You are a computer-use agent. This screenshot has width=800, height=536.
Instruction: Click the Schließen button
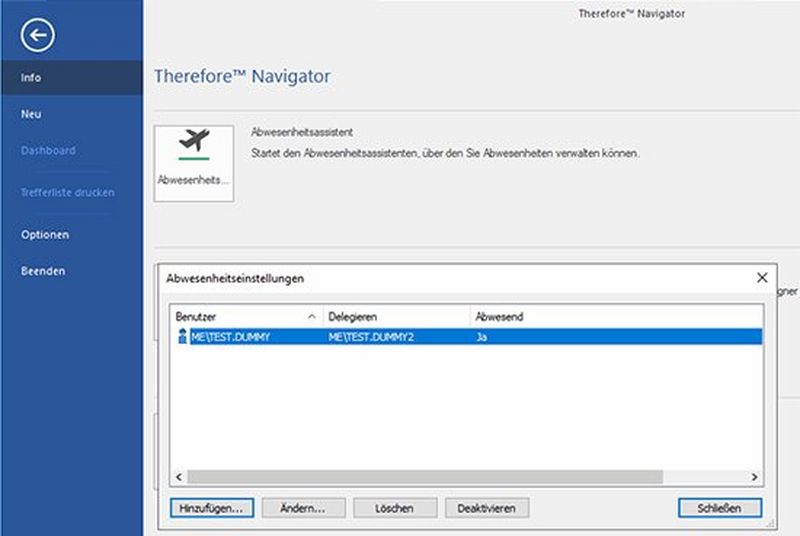(x=720, y=508)
